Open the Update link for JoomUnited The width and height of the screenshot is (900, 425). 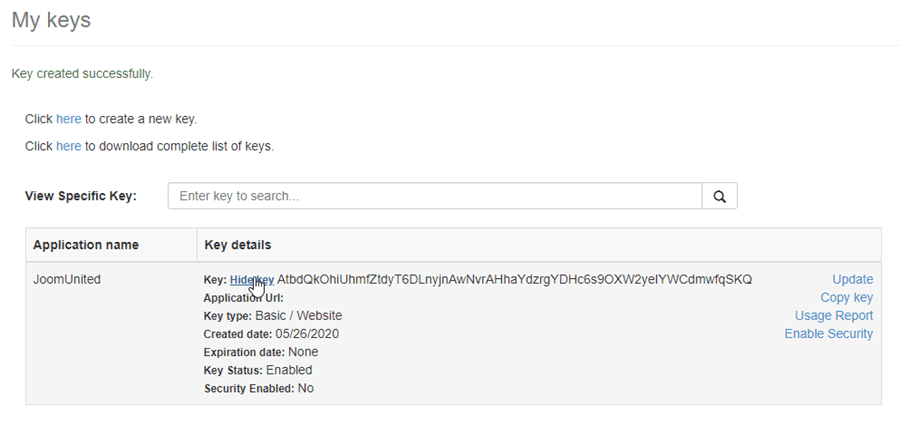[x=852, y=280]
